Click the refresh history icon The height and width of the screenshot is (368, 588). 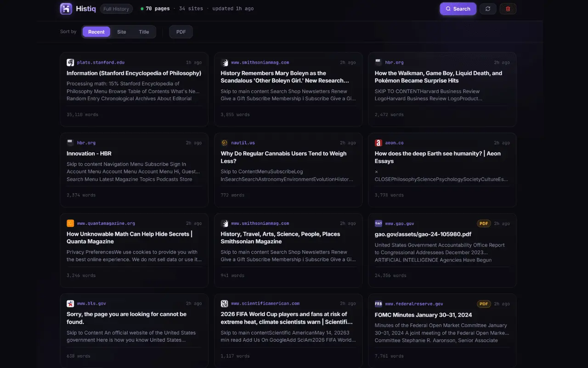point(488,9)
